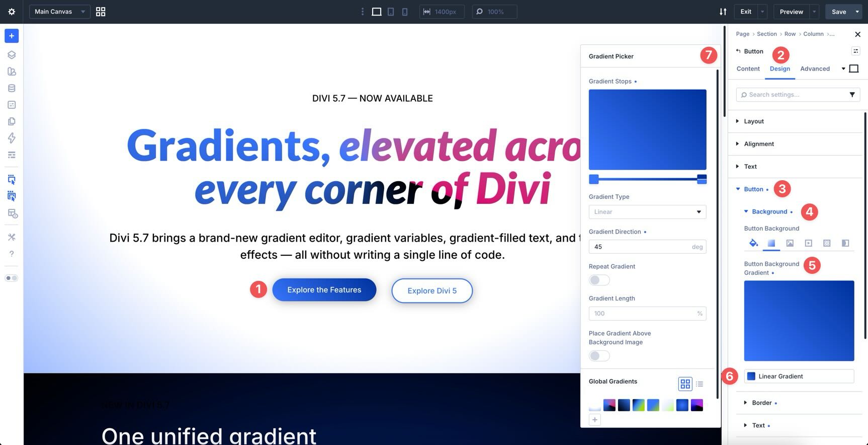868x445 pixels.
Task: Select the gradient background tab icon
Action: 771,243
